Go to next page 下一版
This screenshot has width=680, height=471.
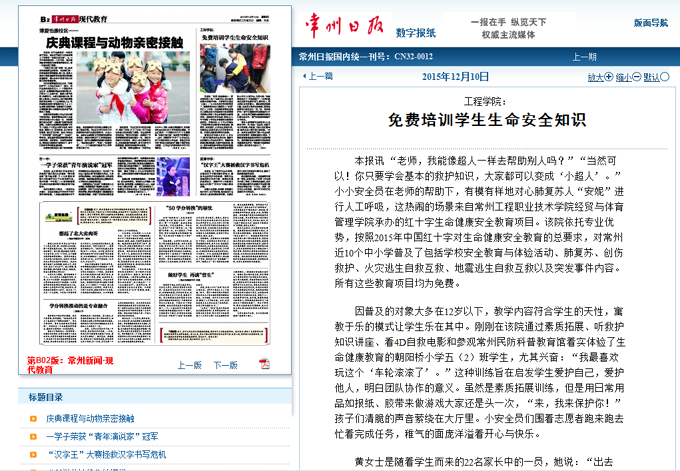[x=226, y=365]
